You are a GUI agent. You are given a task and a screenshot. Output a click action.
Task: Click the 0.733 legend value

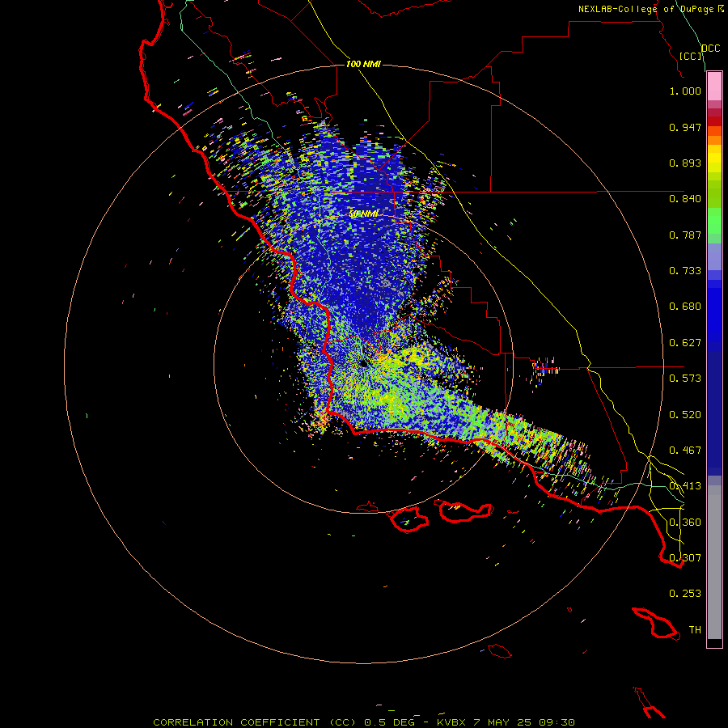685,271
